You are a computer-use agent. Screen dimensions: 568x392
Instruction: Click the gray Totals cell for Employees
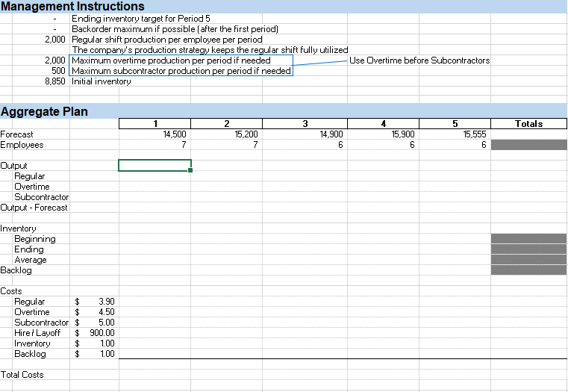pyautogui.click(x=529, y=145)
